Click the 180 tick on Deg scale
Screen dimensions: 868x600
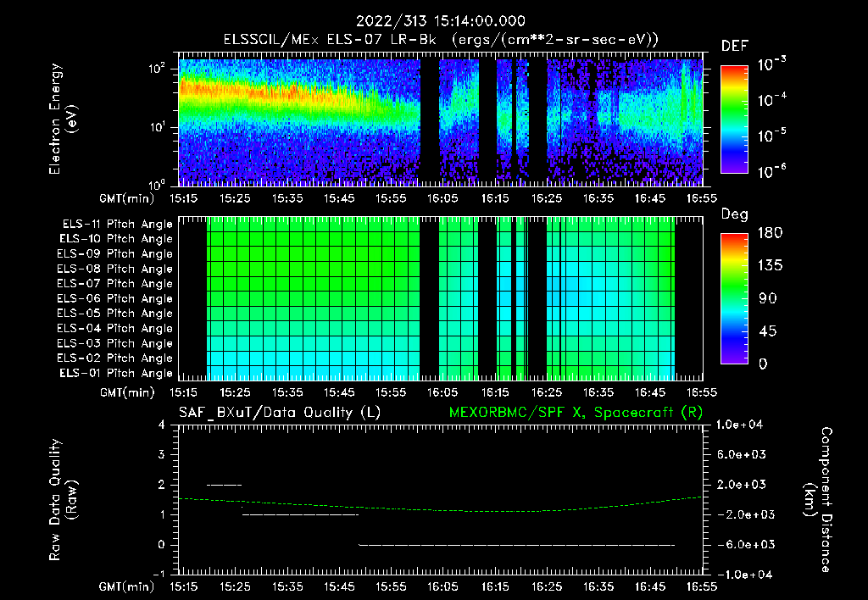click(770, 233)
